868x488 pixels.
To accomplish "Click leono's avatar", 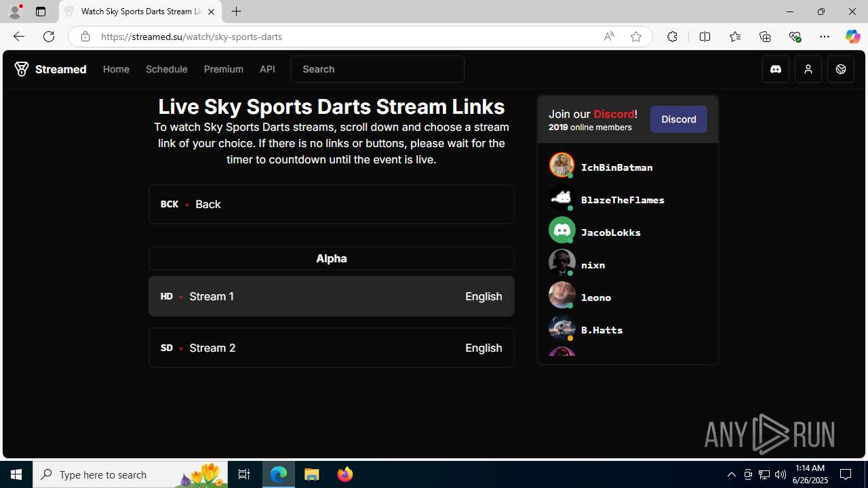I will [561, 295].
